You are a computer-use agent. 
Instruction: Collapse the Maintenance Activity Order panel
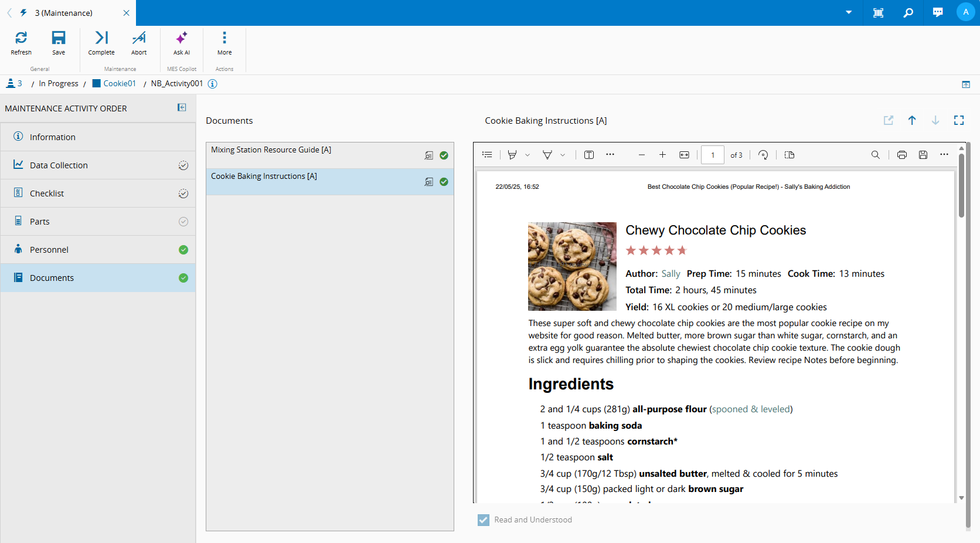tap(182, 107)
